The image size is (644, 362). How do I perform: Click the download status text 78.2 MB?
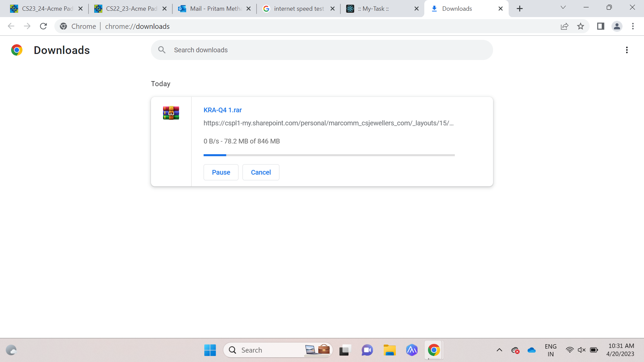pyautogui.click(x=241, y=141)
